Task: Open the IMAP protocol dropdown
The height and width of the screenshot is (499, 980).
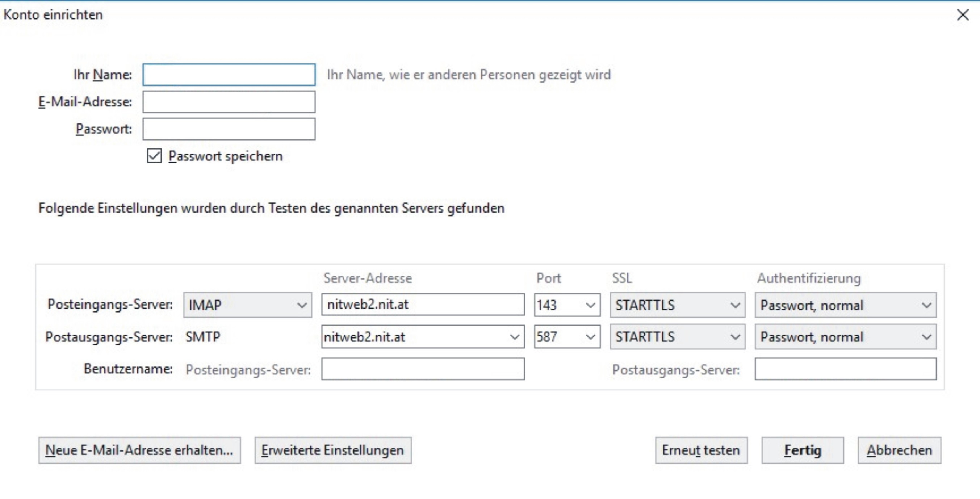Action: (x=247, y=305)
